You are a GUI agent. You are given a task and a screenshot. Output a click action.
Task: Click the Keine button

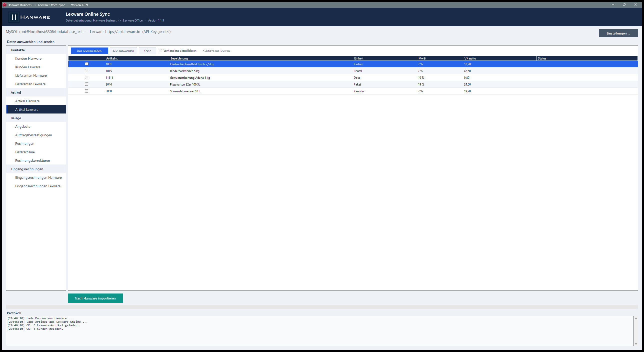coord(147,51)
